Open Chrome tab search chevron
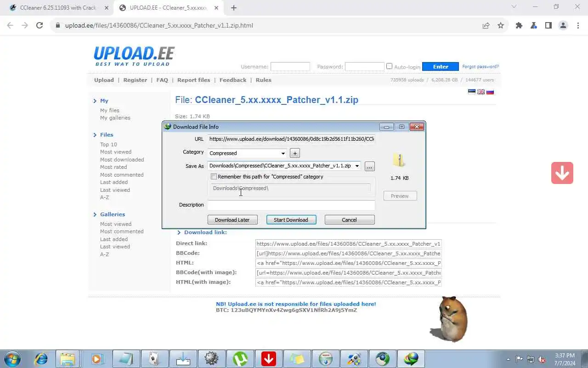This screenshot has height=368, width=588. coord(514,7)
